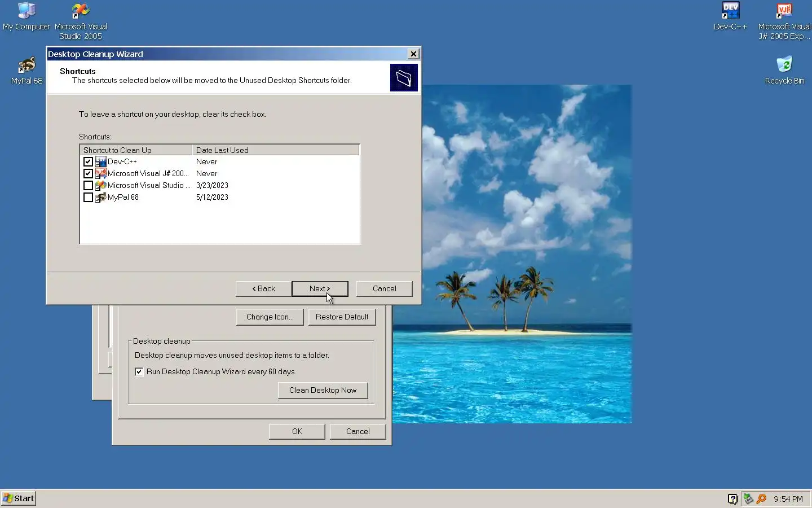The height and width of the screenshot is (508, 812).
Task: Check the Microsoft Visual Studio checkbox
Action: pyautogui.click(x=88, y=186)
